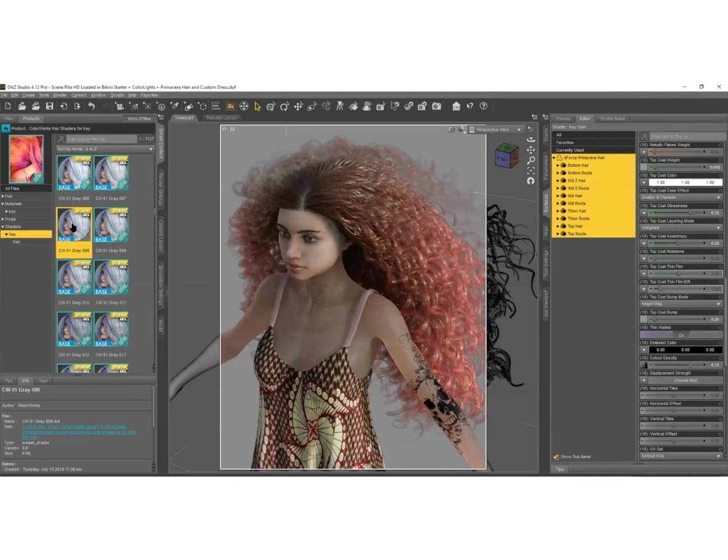Click the back arrow beside Product label
The image size is (728, 560).
[5, 128]
